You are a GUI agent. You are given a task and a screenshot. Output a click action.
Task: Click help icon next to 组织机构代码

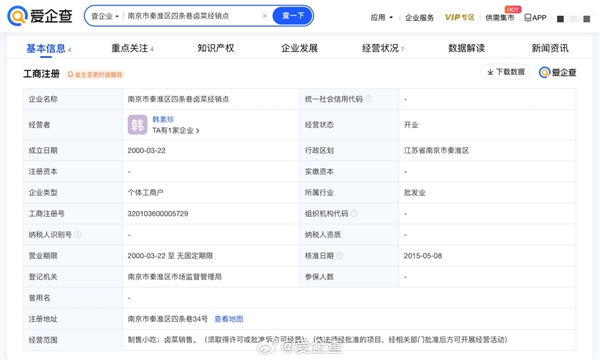tap(354, 213)
